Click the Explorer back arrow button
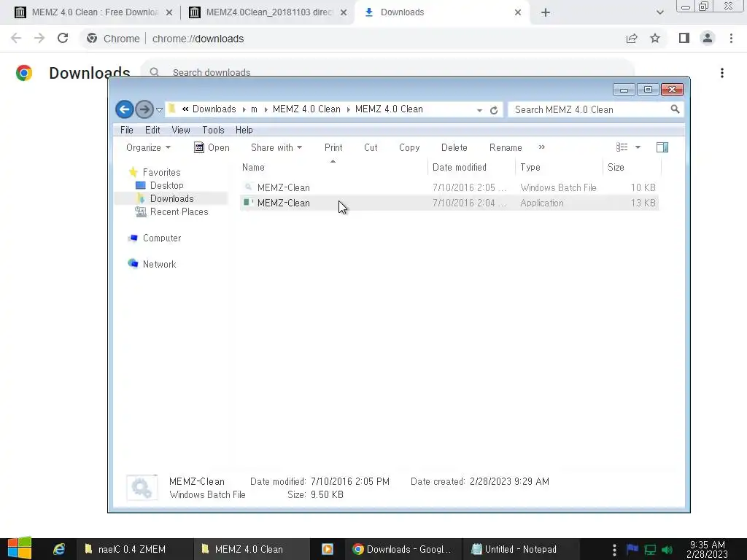 click(124, 109)
